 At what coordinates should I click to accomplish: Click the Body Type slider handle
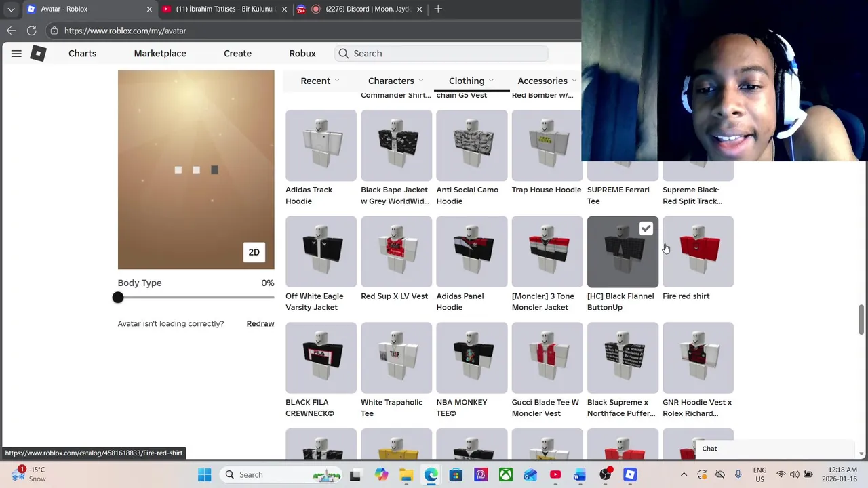click(x=118, y=298)
